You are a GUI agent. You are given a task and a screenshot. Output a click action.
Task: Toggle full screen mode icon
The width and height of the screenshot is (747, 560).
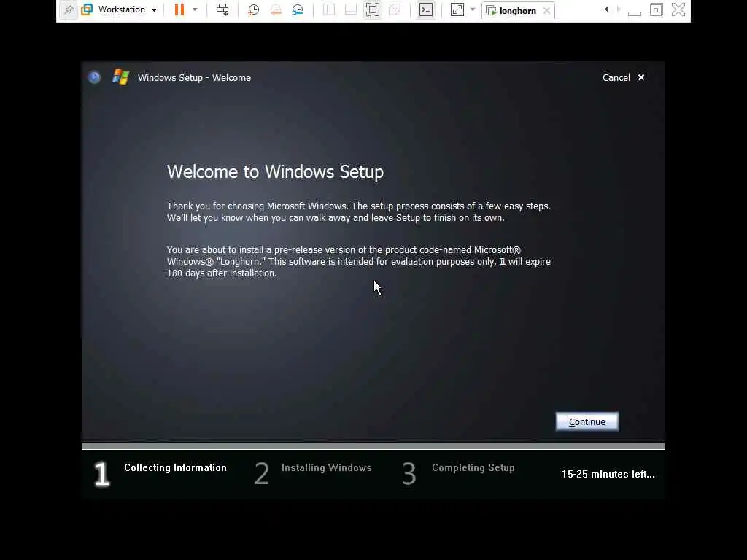(x=373, y=9)
